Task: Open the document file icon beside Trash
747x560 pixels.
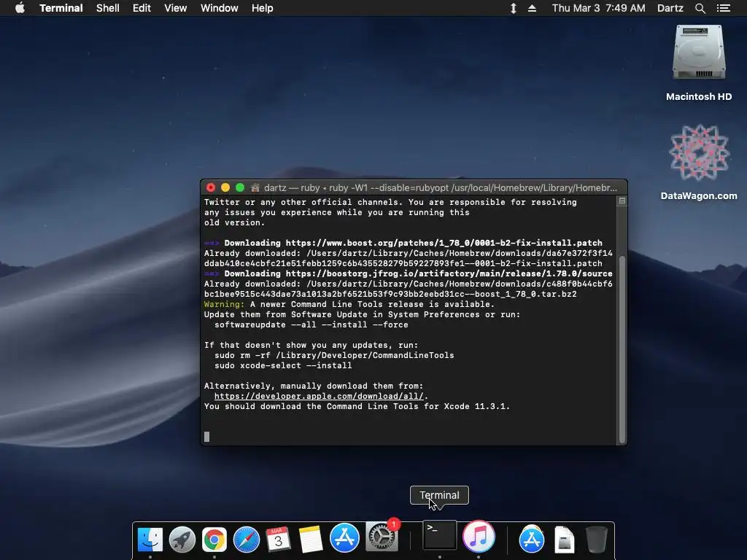Action: [564, 539]
